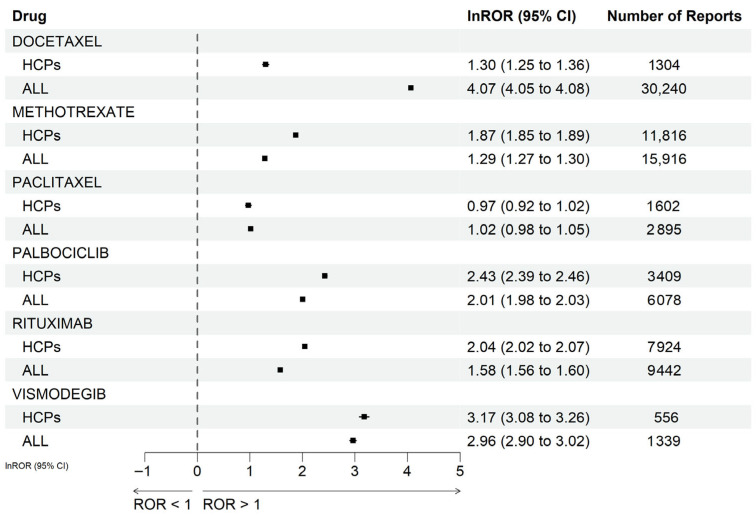
Task: Click the PALBOCICLIB HCPs square marker
Action: [x=325, y=276]
